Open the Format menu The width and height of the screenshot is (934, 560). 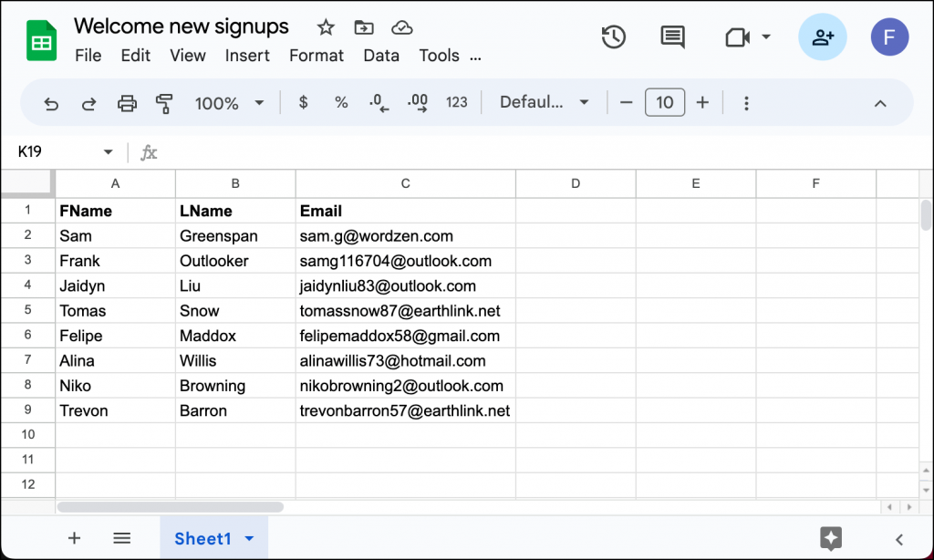click(x=316, y=56)
